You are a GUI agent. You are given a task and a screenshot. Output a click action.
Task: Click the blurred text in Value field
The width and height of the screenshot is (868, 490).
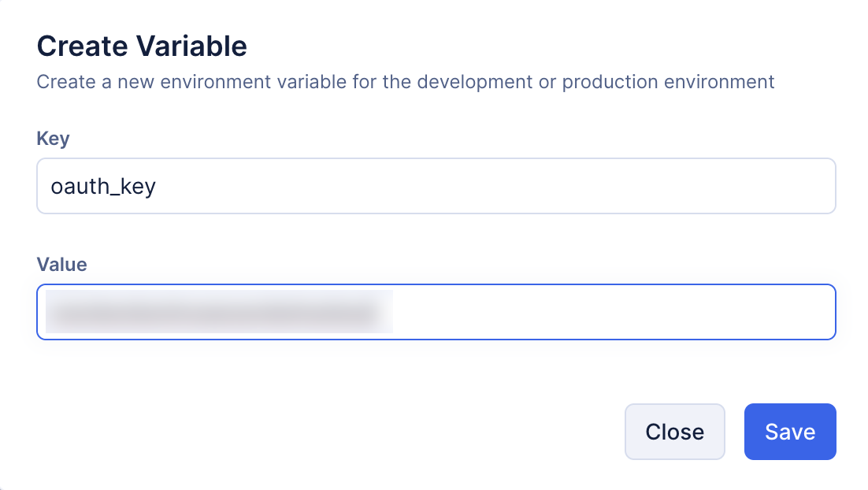(218, 312)
